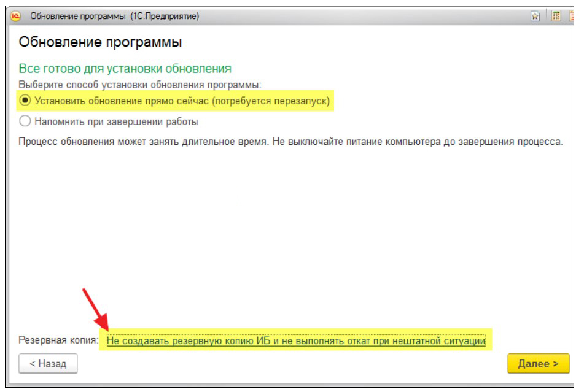
Task: Click label text 'Напомнить при завершении работы'
Action: click(x=116, y=121)
